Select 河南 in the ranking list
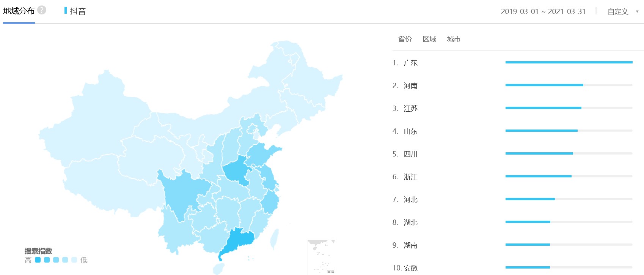The height and width of the screenshot is (275, 644). [x=410, y=86]
